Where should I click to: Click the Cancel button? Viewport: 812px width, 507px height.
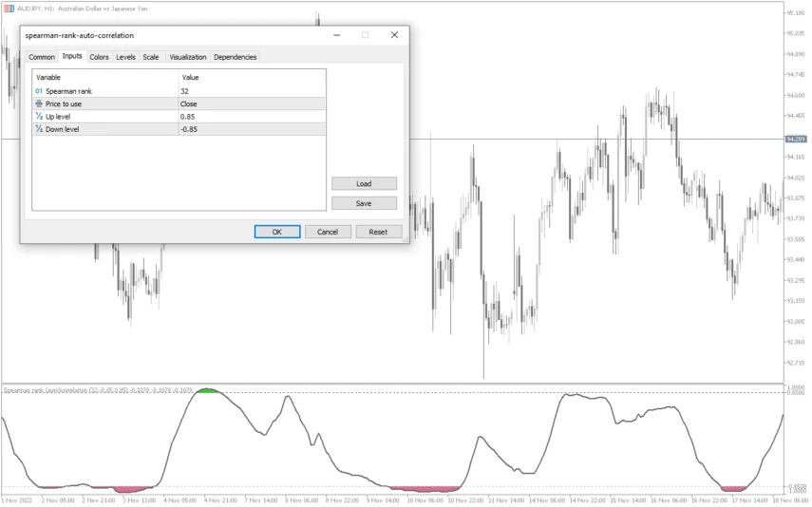click(x=328, y=232)
